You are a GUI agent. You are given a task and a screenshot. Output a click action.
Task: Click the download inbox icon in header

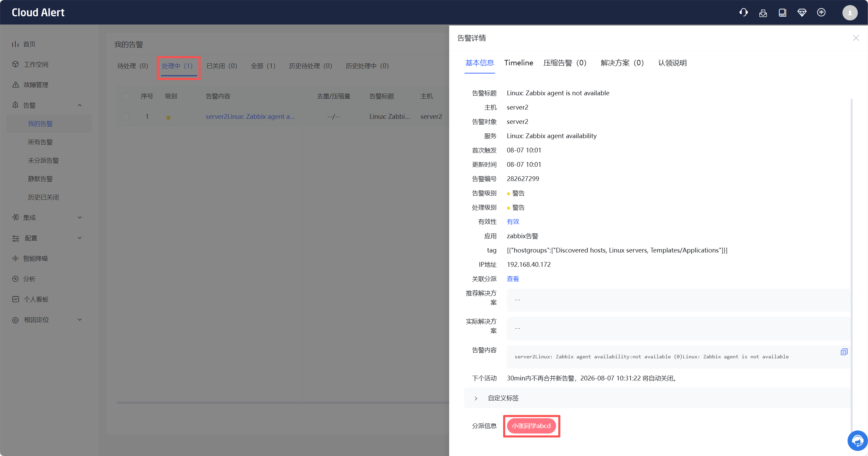763,13
